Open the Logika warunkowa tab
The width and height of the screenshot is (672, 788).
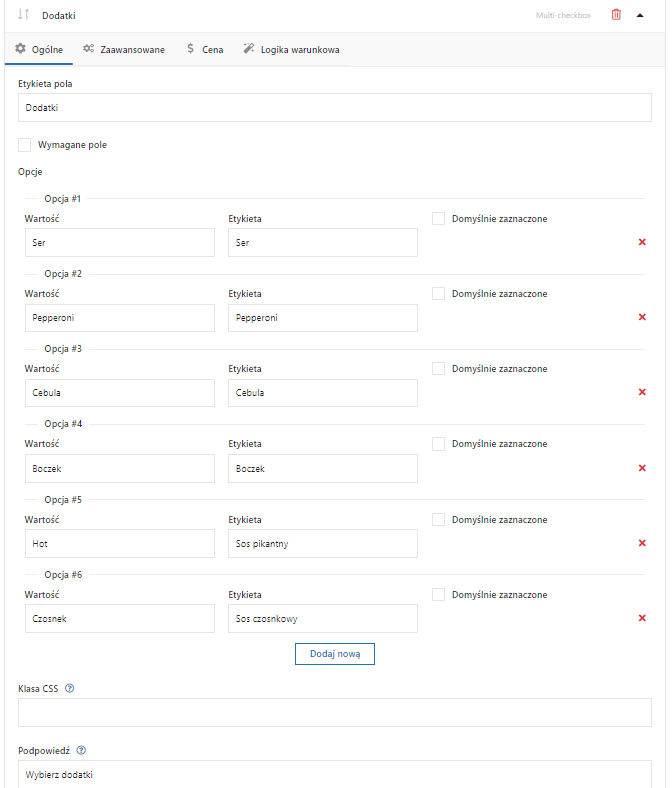pyautogui.click(x=292, y=49)
